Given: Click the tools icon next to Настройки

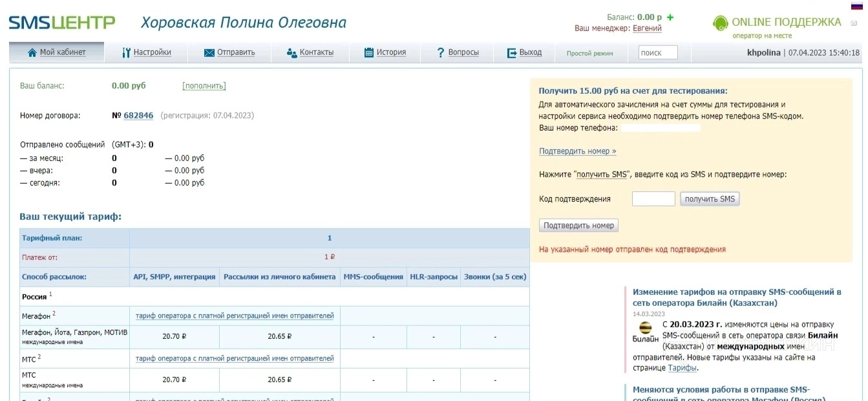Looking at the screenshot, I should click(126, 53).
